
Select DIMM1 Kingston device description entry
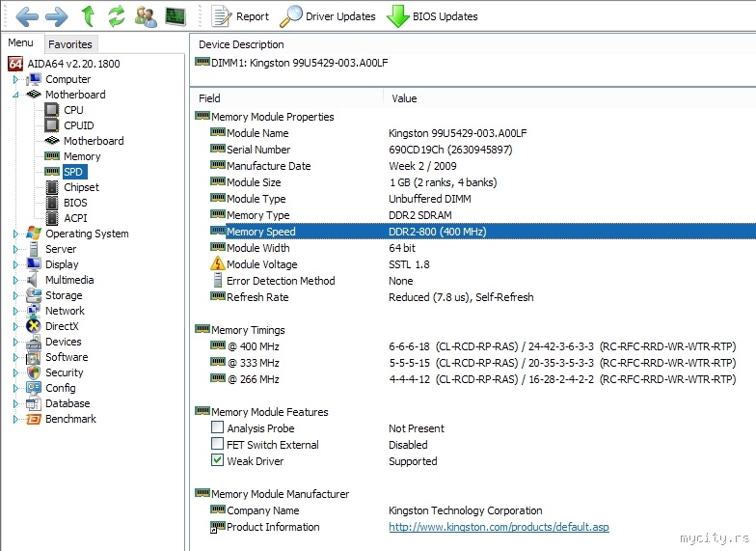tap(291, 63)
